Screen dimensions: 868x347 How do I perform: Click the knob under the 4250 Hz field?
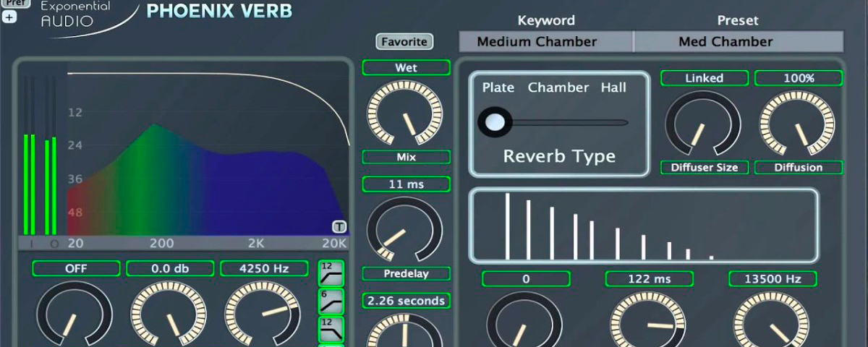(263, 315)
